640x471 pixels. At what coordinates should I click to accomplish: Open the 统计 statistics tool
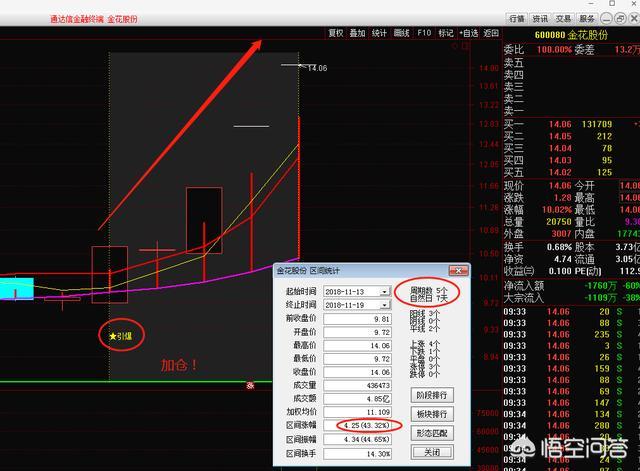[379, 33]
